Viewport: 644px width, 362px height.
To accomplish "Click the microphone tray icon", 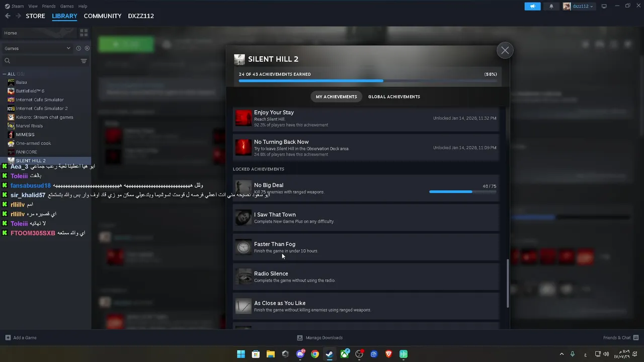I will click(573, 354).
